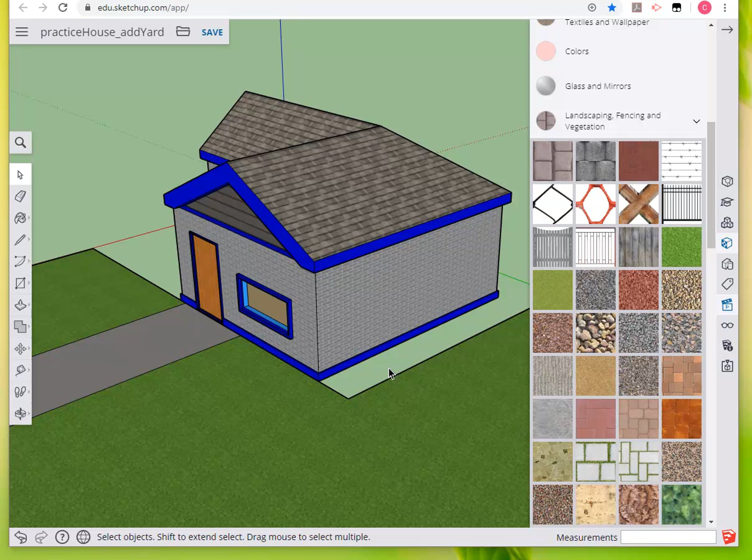Collapse Landscaping, Fencing and Vegetation category
The height and width of the screenshot is (560, 752).
click(x=696, y=121)
